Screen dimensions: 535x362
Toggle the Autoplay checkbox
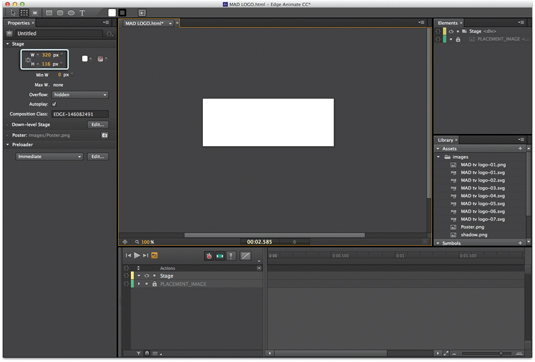coord(54,104)
